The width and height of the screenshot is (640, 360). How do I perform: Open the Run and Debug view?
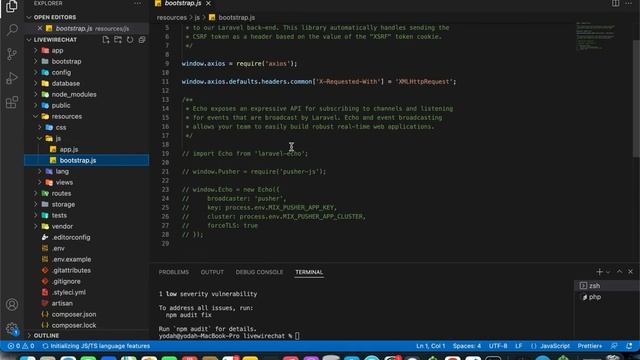pos(12,78)
